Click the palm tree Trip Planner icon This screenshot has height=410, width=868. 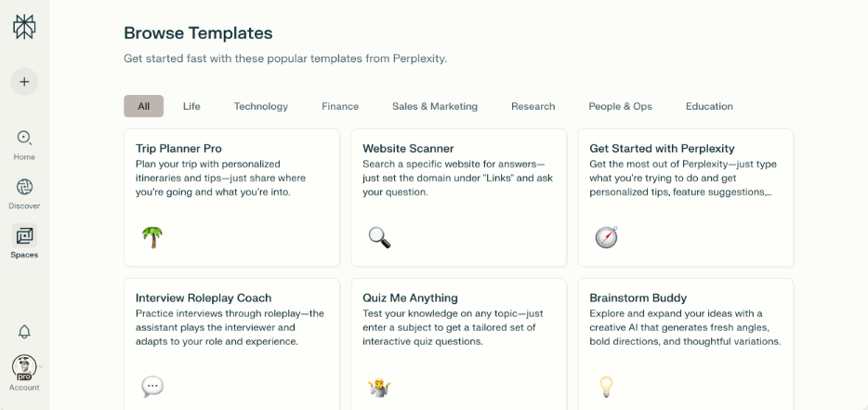point(151,236)
